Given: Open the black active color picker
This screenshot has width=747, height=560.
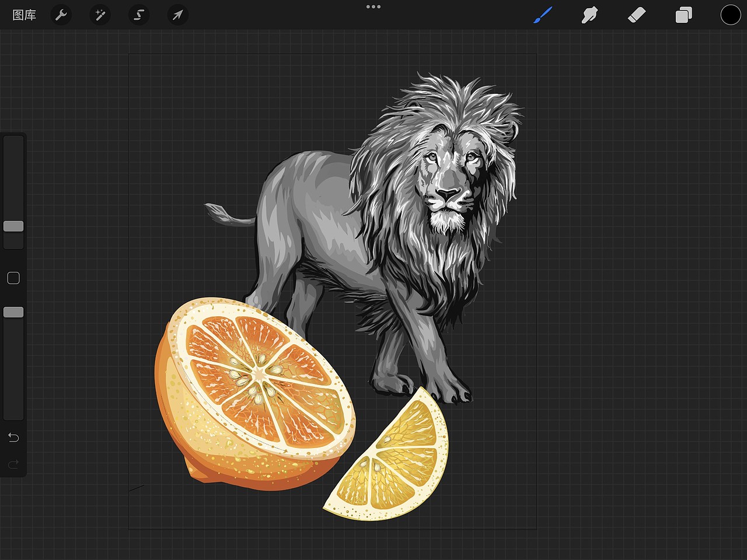Looking at the screenshot, I should [x=731, y=15].
